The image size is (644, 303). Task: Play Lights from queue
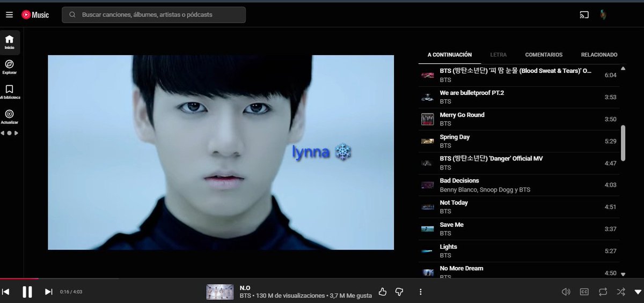tap(519, 251)
